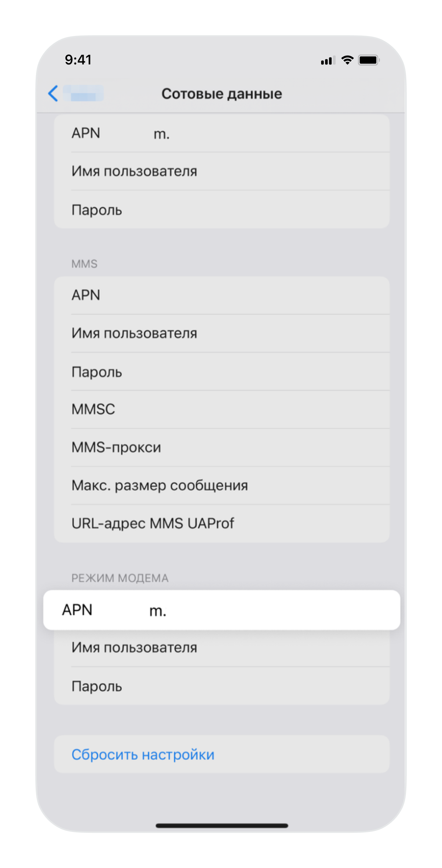This screenshot has width=442, height=868.
Task: Tap the Wi-Fi status icon
Action: coord(347,60)
